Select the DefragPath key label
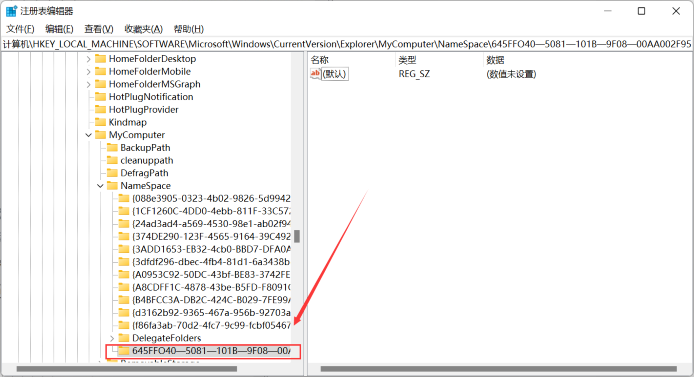Screen dimensions: 694x377 pyautogui.click(x=144, y=173)
